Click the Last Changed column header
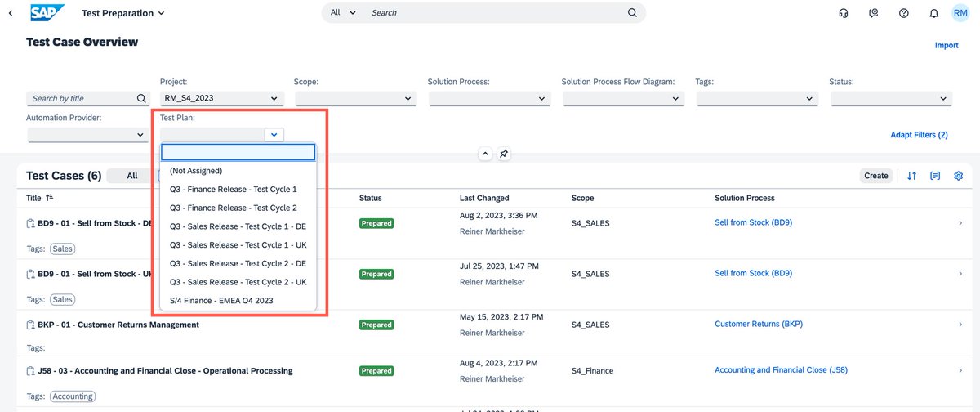Screen dimensions: 980x412 [484, 198]
